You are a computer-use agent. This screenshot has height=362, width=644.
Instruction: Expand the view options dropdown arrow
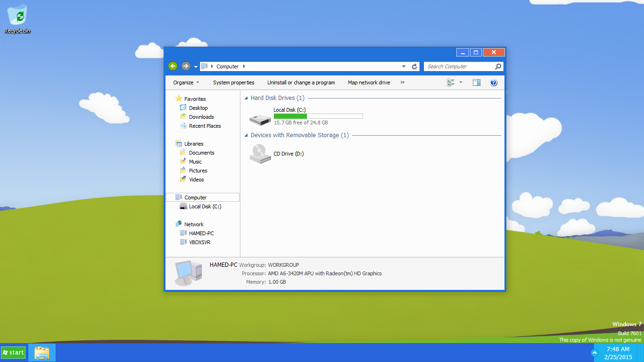[x=461, y=82]
